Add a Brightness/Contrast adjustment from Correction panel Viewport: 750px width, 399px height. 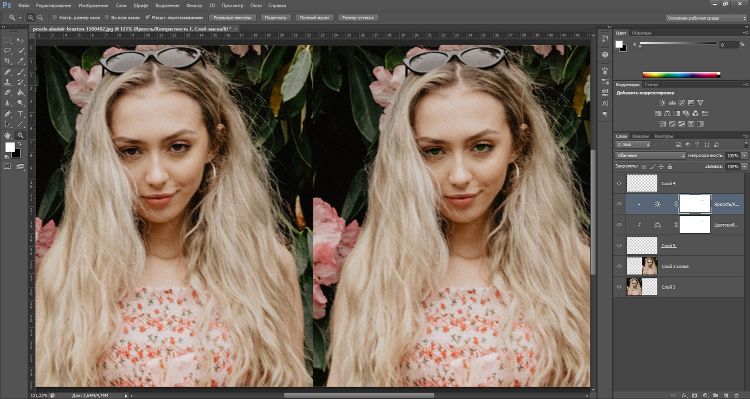[x=663, y=103]
